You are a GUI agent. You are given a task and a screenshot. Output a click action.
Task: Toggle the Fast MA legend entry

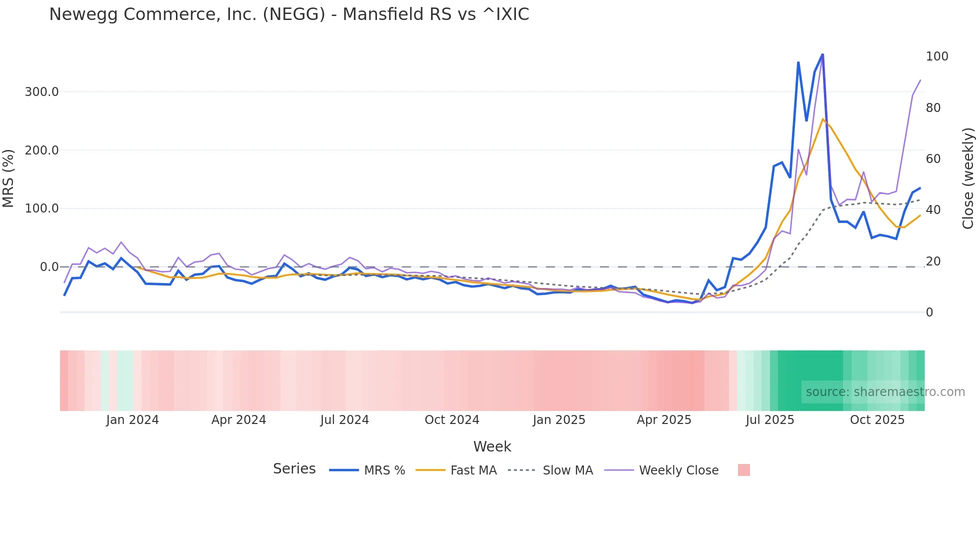(x=456, y=470)
